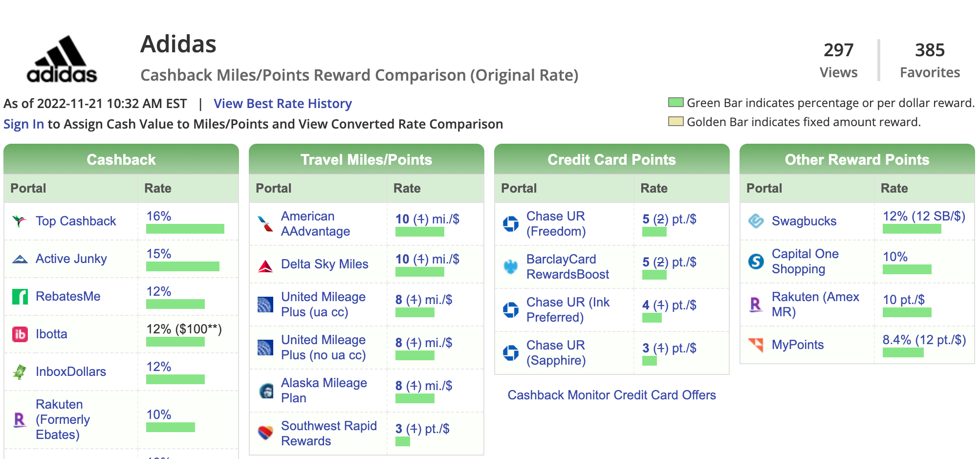
Task: Click the Southwest Rapid Rewards heart icon
Action: tap(265, 433)
